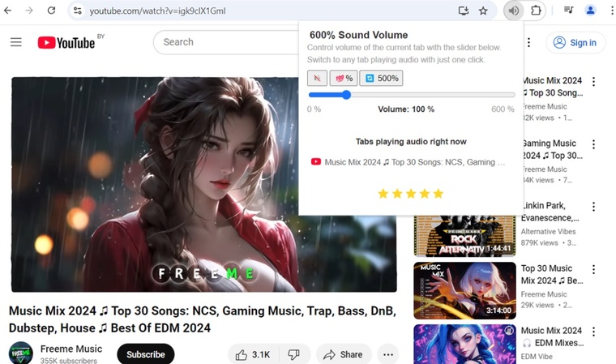Click the Sign in button
The height and width of the screenshot is (364, 616).
575,42
